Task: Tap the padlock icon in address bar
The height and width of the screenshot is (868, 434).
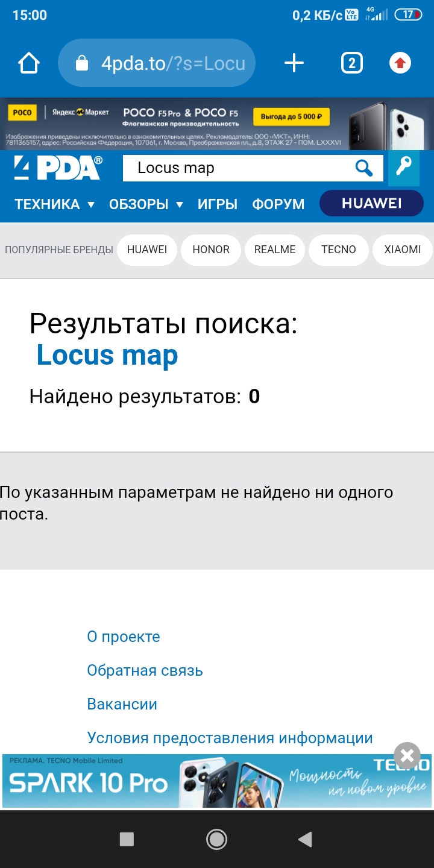Action: click(81, 63)
